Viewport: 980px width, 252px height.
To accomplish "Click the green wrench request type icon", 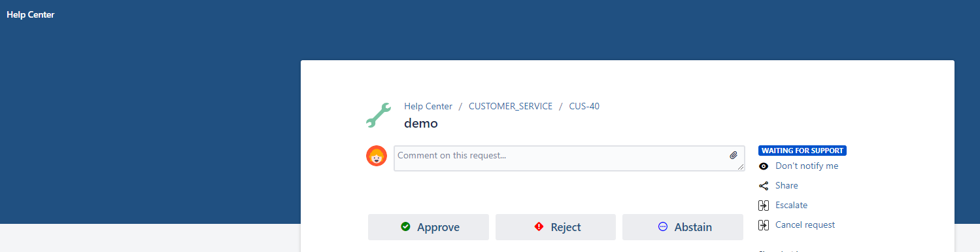I will (x=378, y=115).
